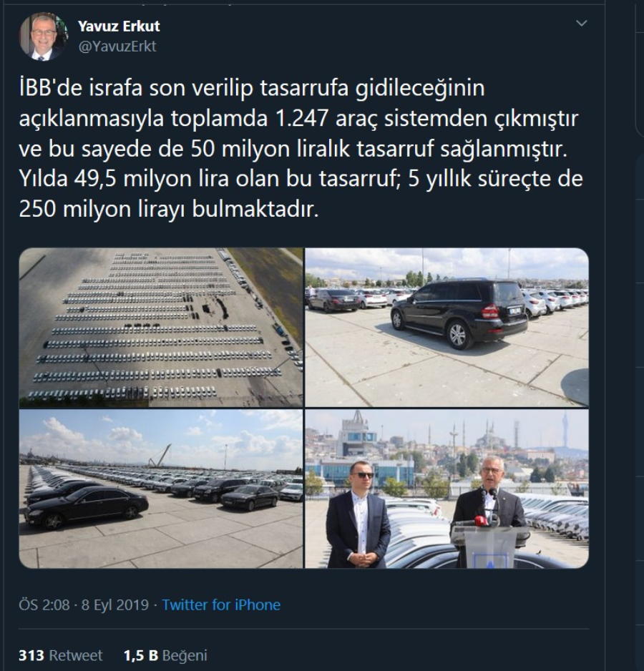Open Yavuz Erkut's profile avatar
Image resolution: width=644 pixels, height=671 pixels.
click(x=43, y=36)
